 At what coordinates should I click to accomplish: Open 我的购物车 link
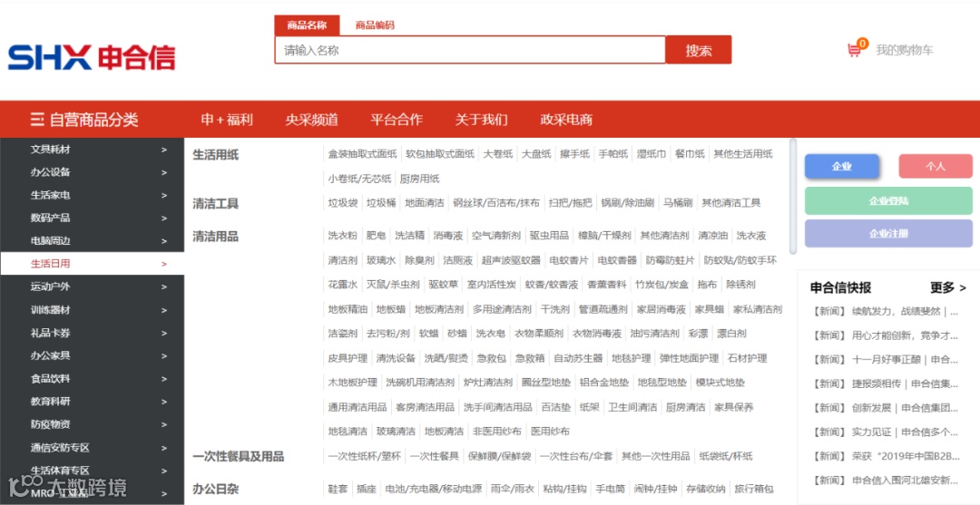(x=905, y=50)
